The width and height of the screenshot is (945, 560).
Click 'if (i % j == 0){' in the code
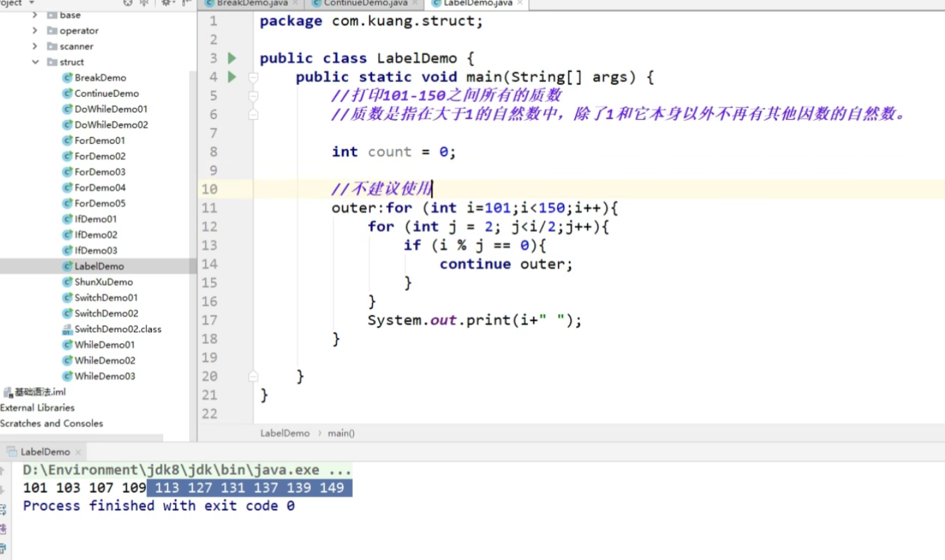point(475,245)
